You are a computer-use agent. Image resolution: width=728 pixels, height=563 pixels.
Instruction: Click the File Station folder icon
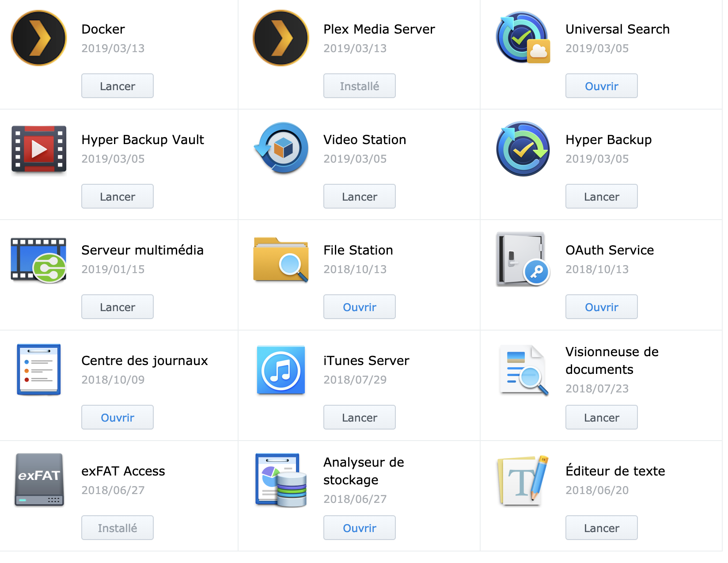[x=281, y=259]
